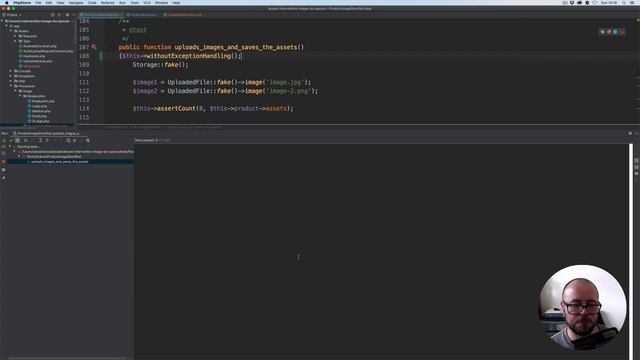Open the PhpStorm application menu
The width and height of the screenshot is (640, 360).
[x=22, y=2]
